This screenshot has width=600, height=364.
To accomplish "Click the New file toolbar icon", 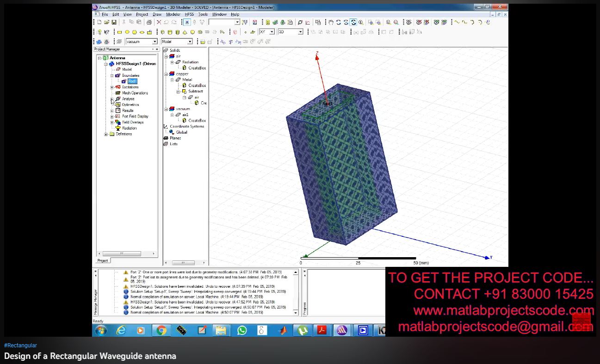I will point(99,22).
